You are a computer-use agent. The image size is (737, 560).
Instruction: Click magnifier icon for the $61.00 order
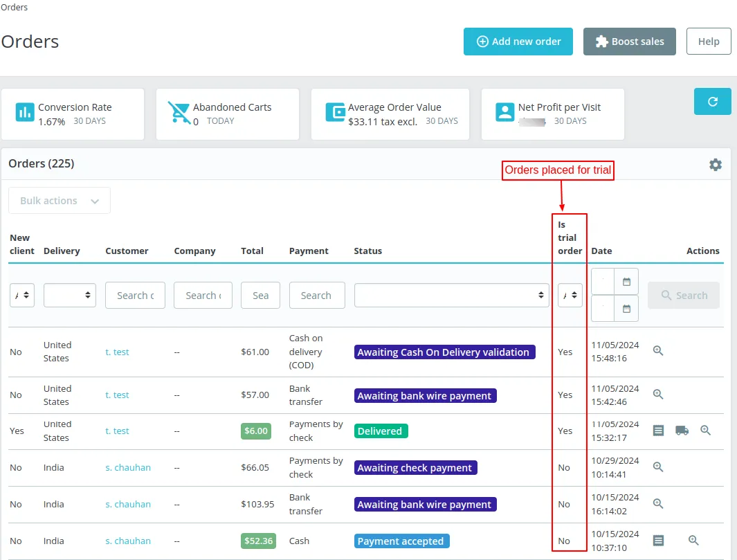click(x=658, y=352)
